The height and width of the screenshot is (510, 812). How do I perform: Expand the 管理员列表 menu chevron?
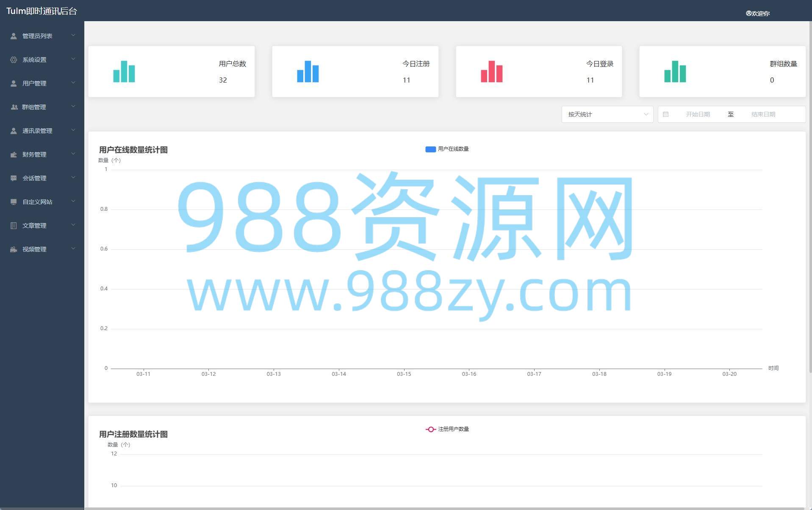point(73,35)
